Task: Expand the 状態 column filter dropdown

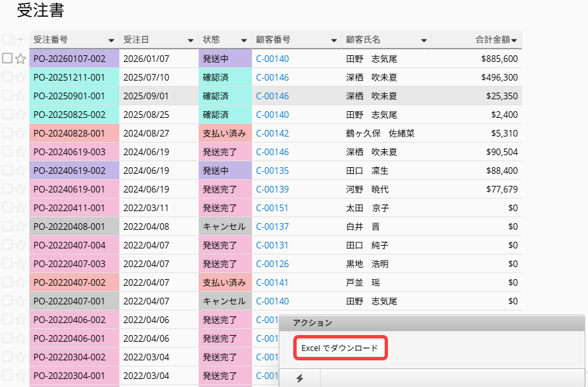Action: click(x=244, y=41)
